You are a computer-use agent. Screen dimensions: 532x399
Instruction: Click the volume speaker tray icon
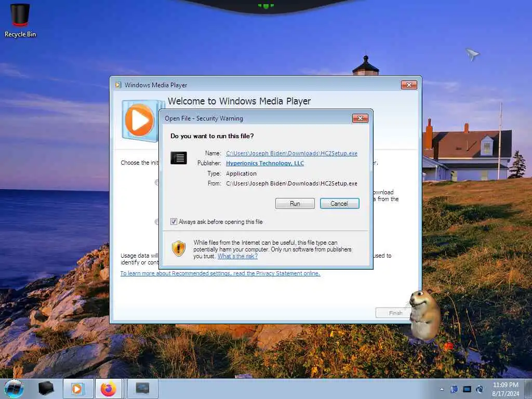(480, 389)
